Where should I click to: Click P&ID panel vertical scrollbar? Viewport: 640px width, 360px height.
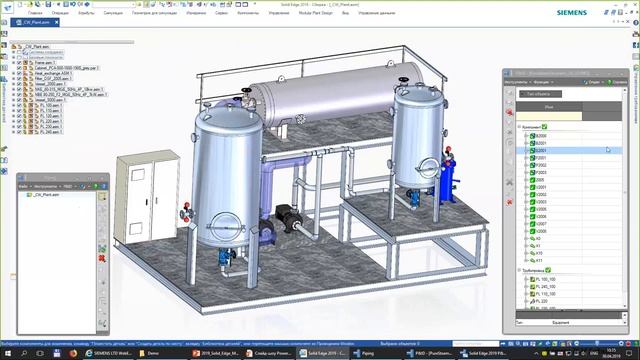tap(625, 198)
